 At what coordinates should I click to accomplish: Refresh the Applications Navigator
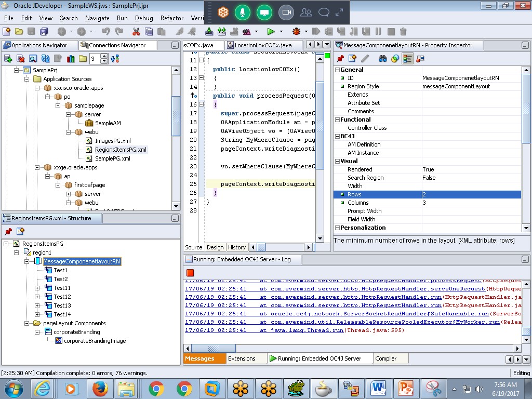click(x=46, y=58)
